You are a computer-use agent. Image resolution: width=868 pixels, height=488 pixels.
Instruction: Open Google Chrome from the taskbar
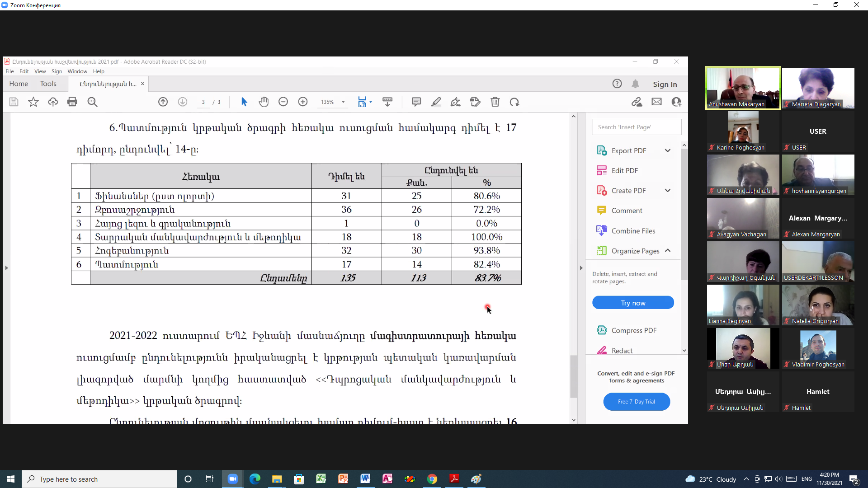pos(432,479)
